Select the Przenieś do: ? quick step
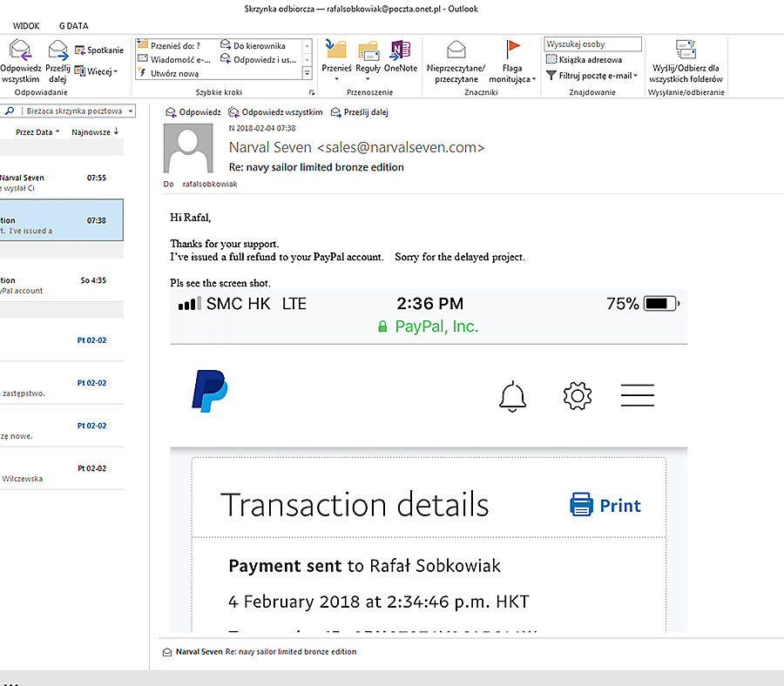Image resolution: width=784 pixels, height=686 pixels. (169, 45)
